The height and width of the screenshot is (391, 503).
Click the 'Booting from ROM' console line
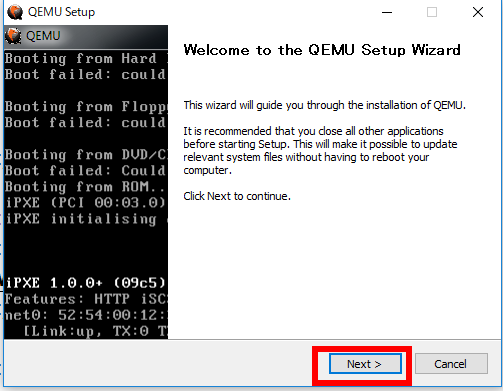coord(85,187)
